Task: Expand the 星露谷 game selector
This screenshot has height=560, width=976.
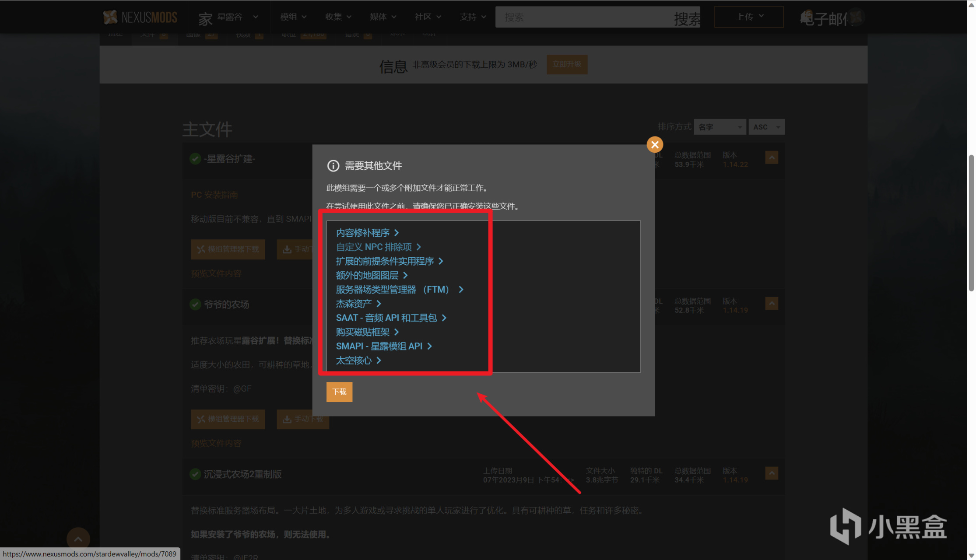Action: click(238, 17)
